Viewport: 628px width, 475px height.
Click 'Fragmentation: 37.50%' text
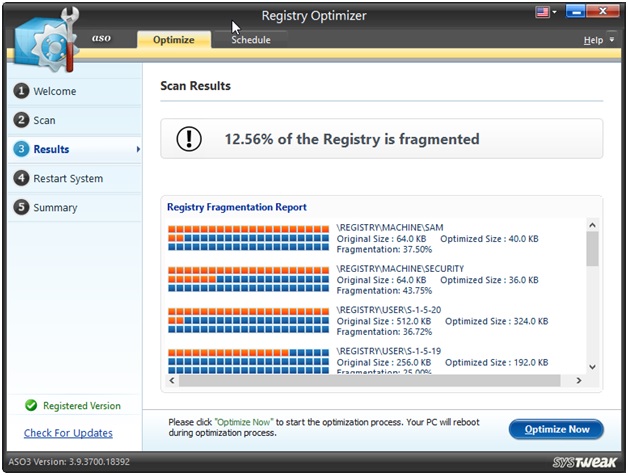point(384,250)
